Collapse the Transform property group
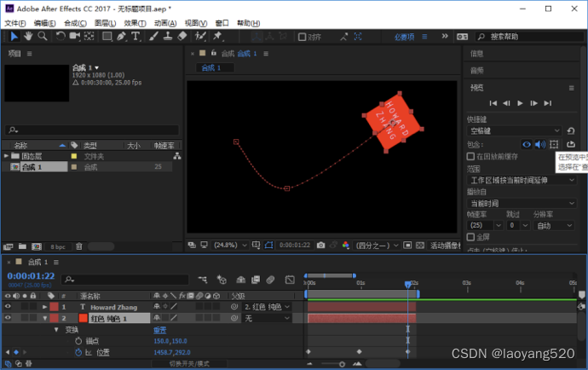The width and height of the screenshot is (588, 370). [x=56, y=330]
